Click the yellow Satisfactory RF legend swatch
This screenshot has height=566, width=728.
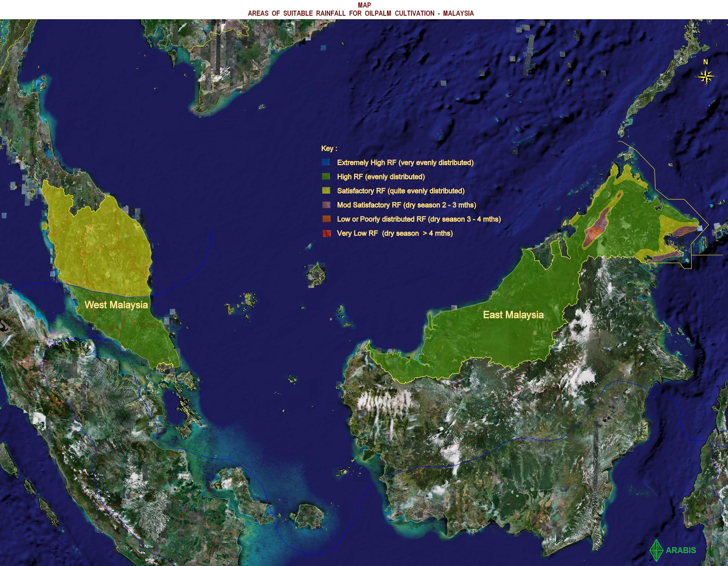click(x=326, y=191)
